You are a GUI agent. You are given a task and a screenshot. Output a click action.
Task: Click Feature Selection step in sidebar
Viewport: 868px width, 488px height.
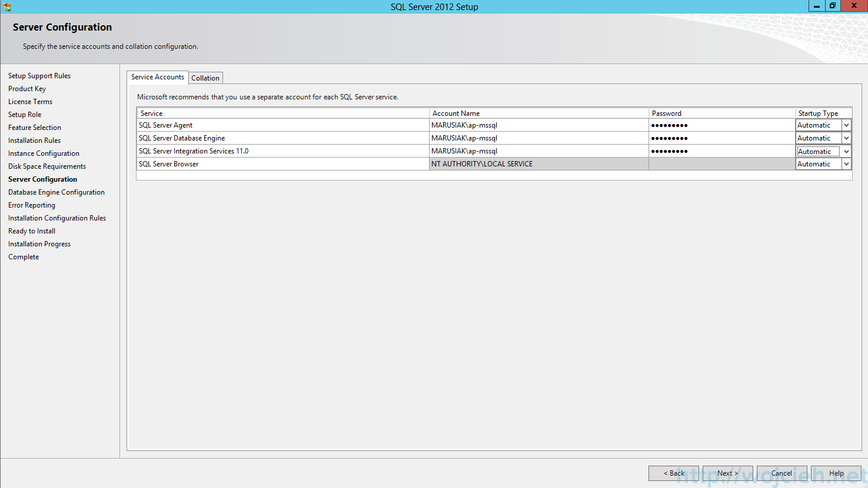35,128
